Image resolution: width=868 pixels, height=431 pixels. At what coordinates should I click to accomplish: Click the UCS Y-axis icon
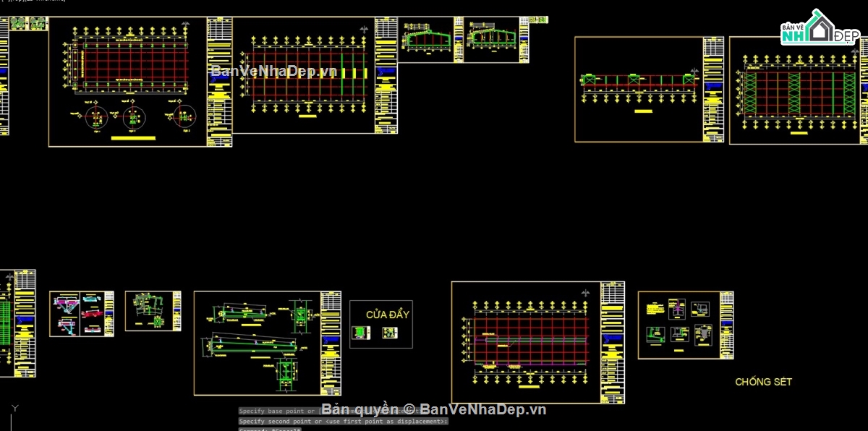(14, 410)
